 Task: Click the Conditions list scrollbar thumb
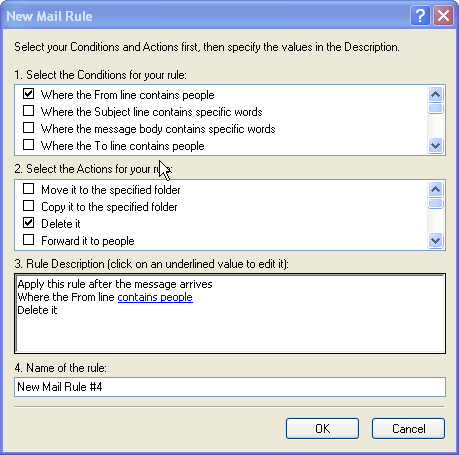[x=435, y=109]
